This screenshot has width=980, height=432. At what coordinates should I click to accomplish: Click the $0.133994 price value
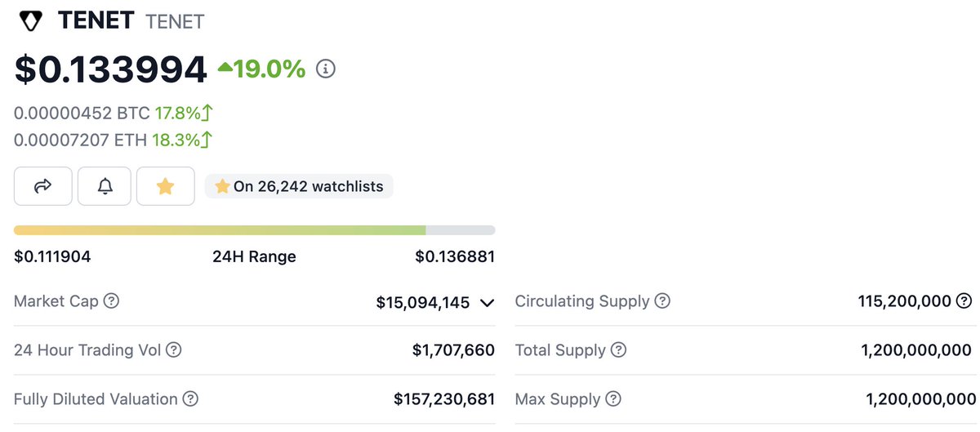[111, 69]
